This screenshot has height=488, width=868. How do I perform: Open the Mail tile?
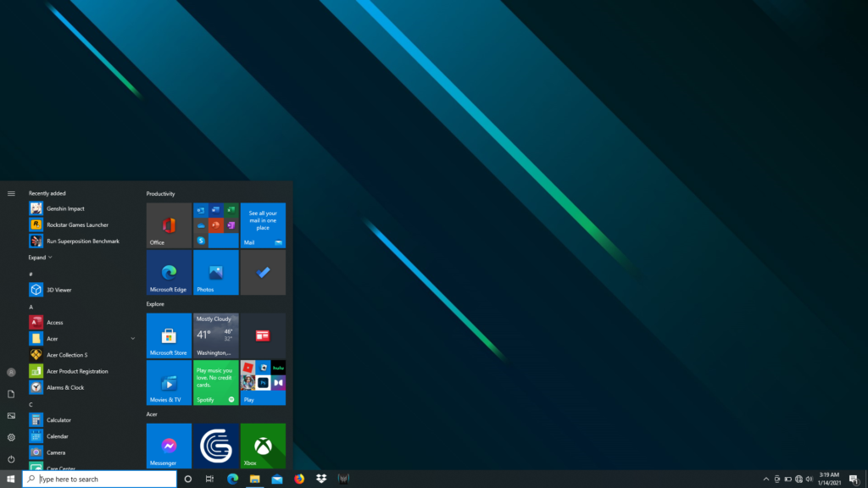point(263,225)
